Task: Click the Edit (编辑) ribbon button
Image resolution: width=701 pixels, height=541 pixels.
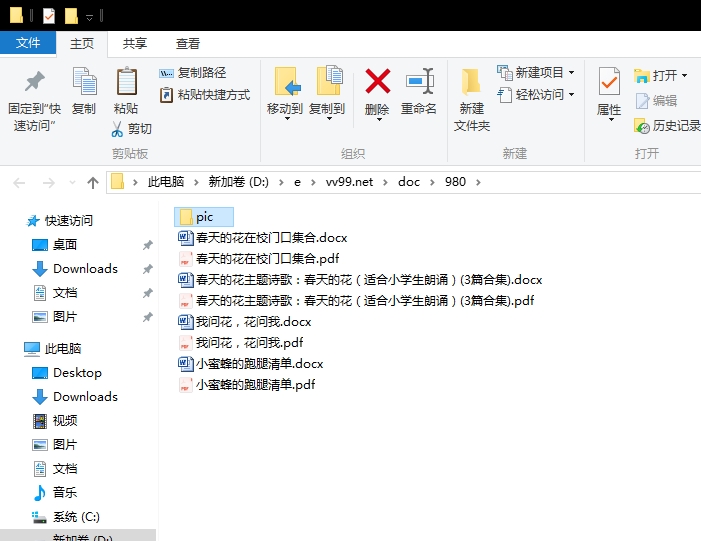Action: [x=656, y=101]
